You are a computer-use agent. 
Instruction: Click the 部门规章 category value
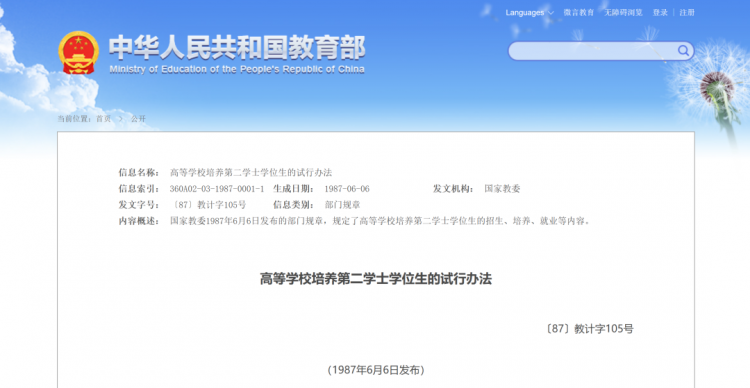(x=342, y=205)
